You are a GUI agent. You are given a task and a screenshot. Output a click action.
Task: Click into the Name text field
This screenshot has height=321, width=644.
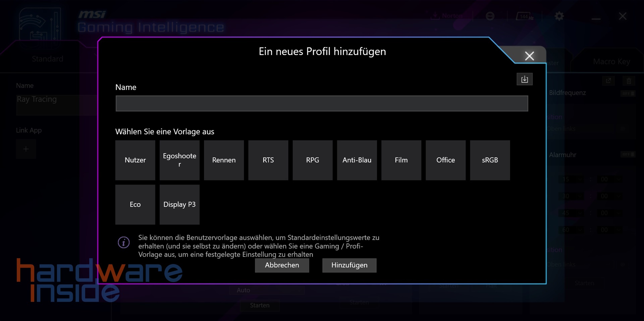tap(321, 103)
